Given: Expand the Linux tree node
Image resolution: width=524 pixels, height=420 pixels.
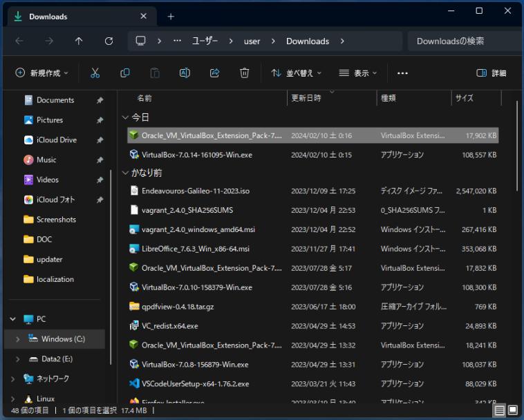Looking at the screenshot, I should [x=12, y=399].
